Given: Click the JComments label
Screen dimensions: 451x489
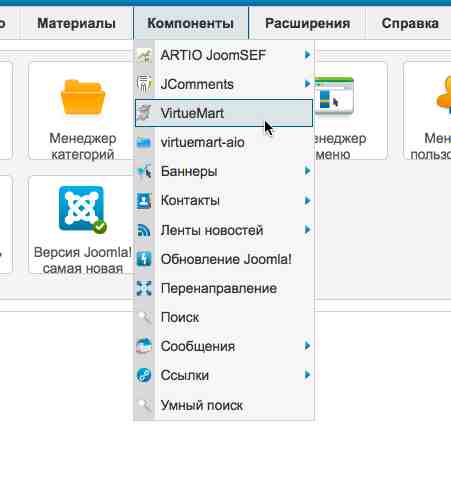Looking at the screenshot, I should 197,84.
